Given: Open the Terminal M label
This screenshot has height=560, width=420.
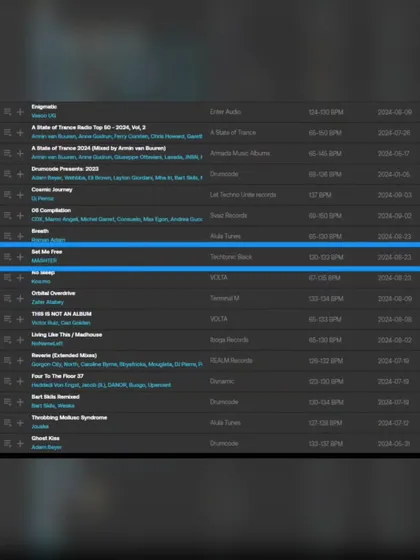Looking at the screenshot, I should tap(225, 298).
